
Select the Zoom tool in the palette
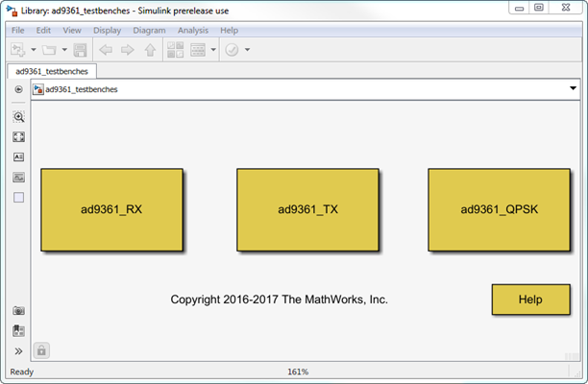pos(19,117)
